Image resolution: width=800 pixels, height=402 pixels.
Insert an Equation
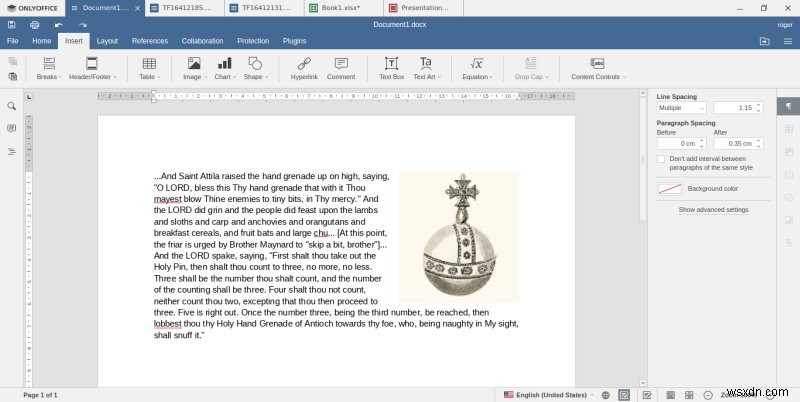click(x=477, y=68)
